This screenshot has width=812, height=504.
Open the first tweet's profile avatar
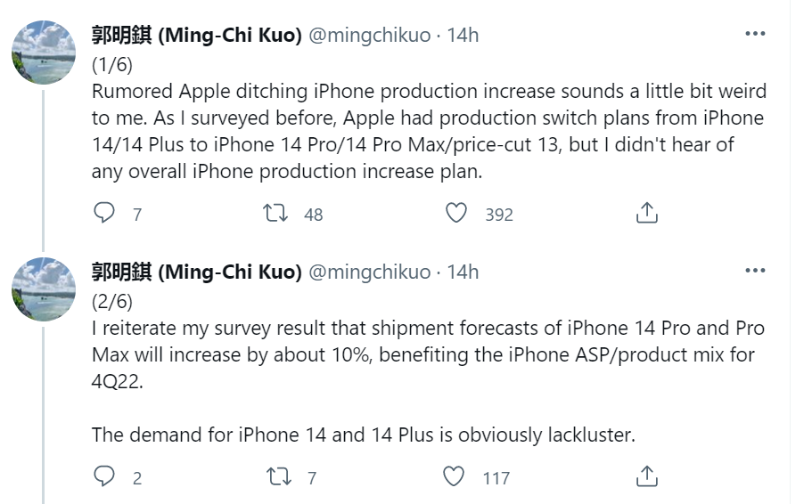[x=43, y=53]
